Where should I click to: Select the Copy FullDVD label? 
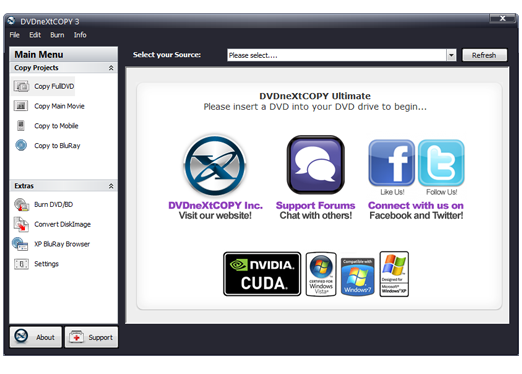coord(54,86)
